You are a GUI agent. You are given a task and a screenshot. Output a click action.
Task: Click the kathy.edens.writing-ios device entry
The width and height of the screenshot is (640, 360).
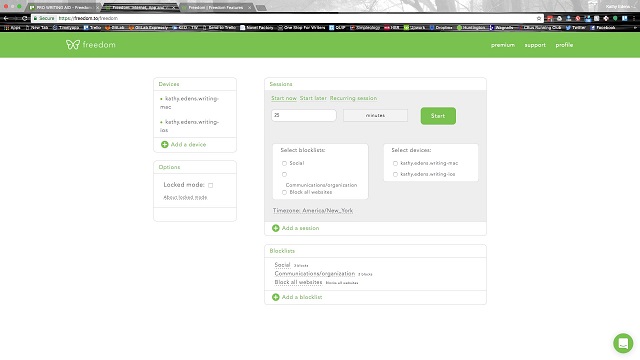(190, 126)
